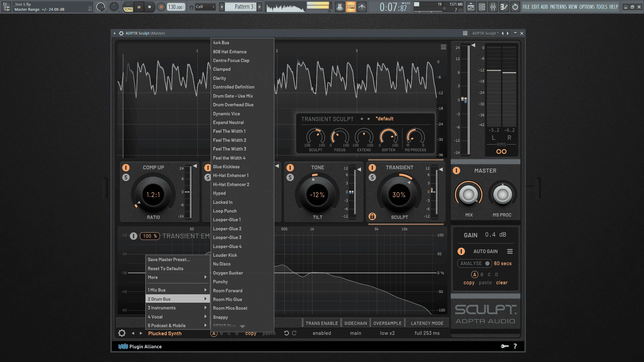Click the MASTER MIX knob
This screenshot has height=362, width=644.
click(x=469, y=194)
